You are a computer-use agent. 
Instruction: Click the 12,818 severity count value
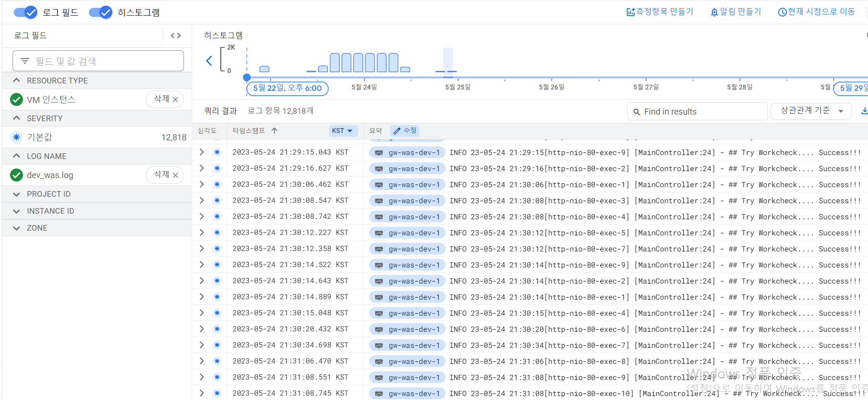click(174, 137)
